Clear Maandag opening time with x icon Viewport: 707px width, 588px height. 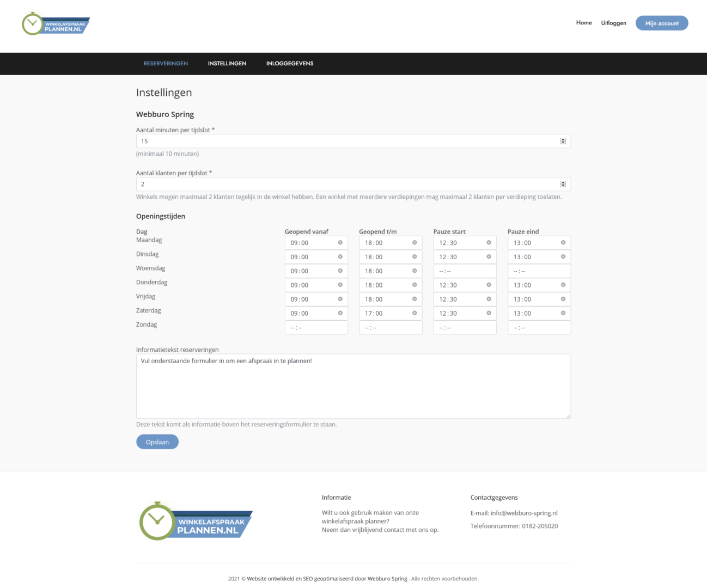click(x=340, y=243)
